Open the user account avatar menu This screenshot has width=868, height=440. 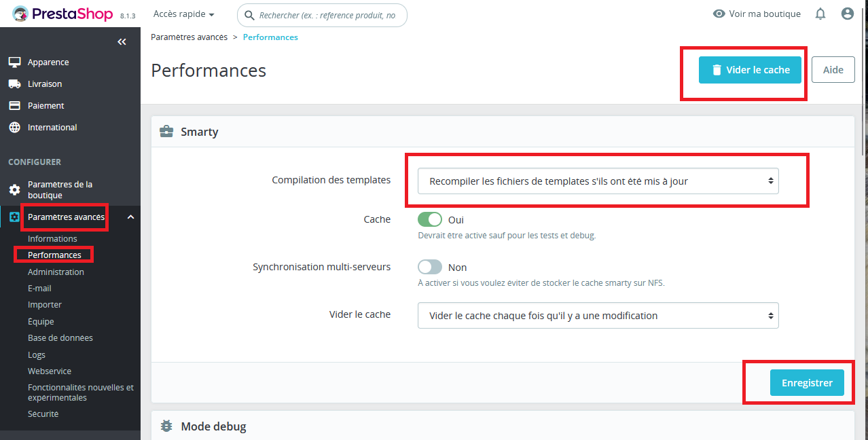pyautogui.click(x=847, y=14)
